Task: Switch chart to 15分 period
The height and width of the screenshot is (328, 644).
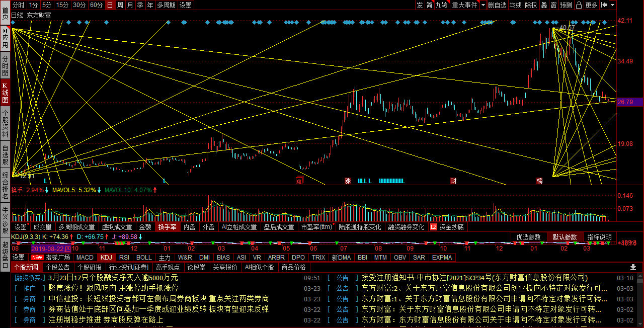Action: [62, 5]
